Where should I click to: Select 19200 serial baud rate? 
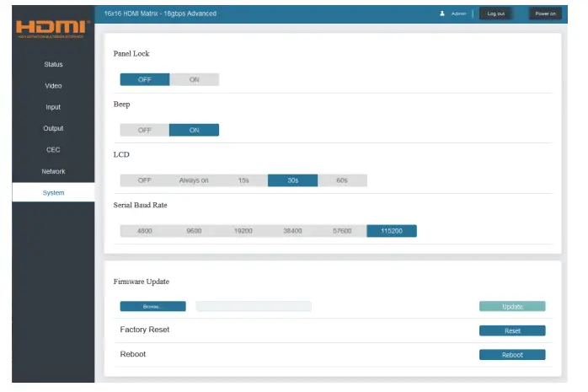click(x=243, y=231)
